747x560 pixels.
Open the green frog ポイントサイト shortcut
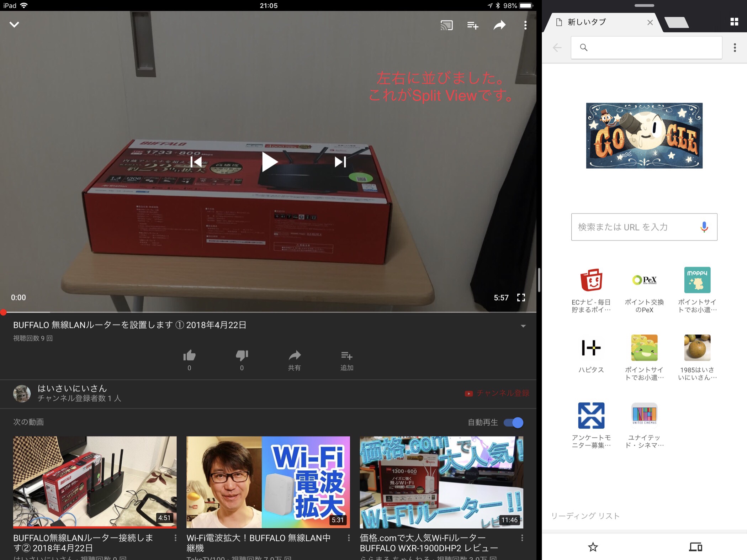pos(644,358)
